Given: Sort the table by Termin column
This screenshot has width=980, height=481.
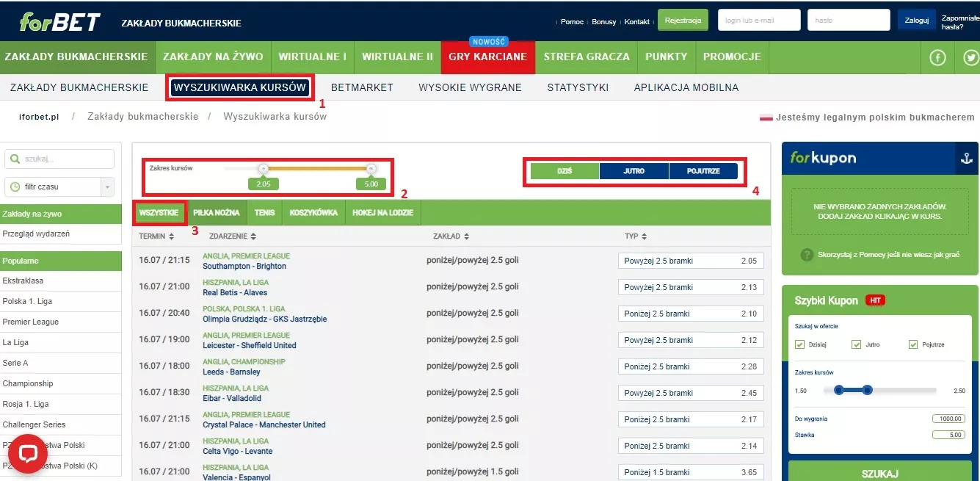Looking at the screenshot, I should click(x=156, y=236).
